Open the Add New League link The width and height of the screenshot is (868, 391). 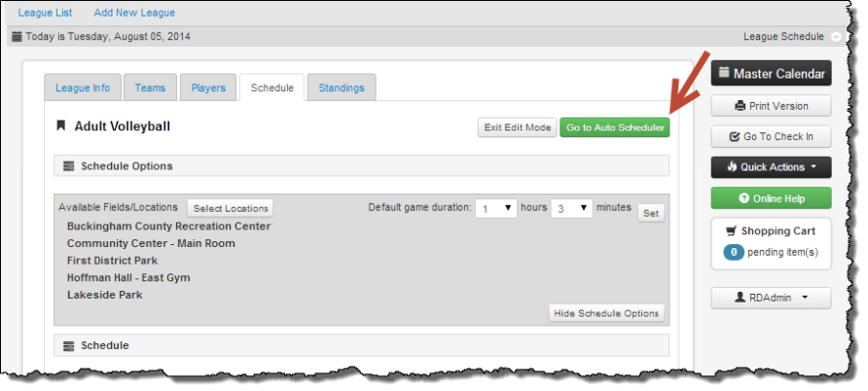[134, 13]
